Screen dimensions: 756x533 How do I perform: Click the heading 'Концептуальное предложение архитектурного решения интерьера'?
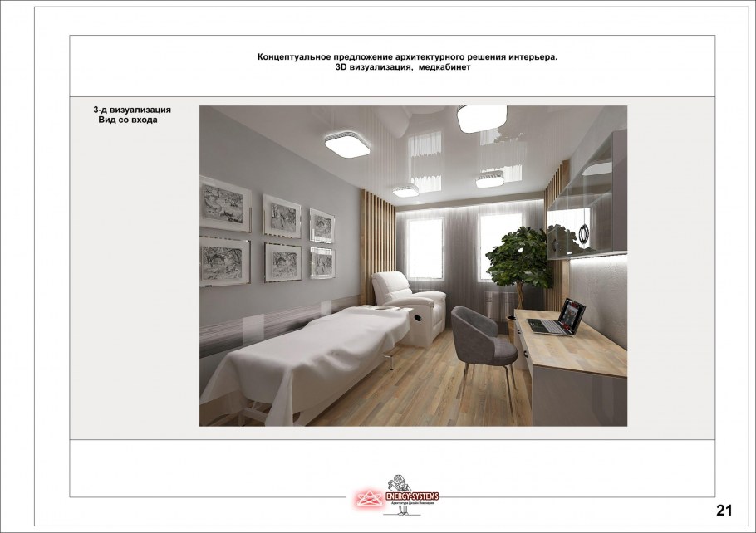[408, 57]
